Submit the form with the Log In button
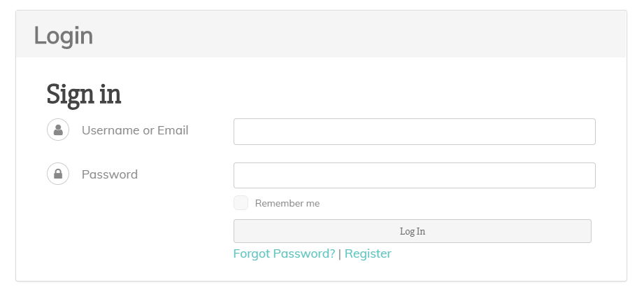Viewport: 644px width, 299px height. pos(412,231)
